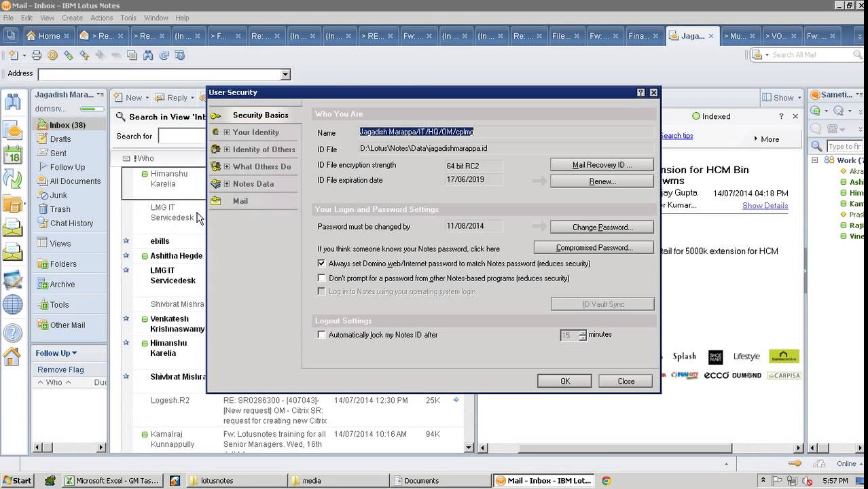Open the Search tips link

tap(676, 136)
